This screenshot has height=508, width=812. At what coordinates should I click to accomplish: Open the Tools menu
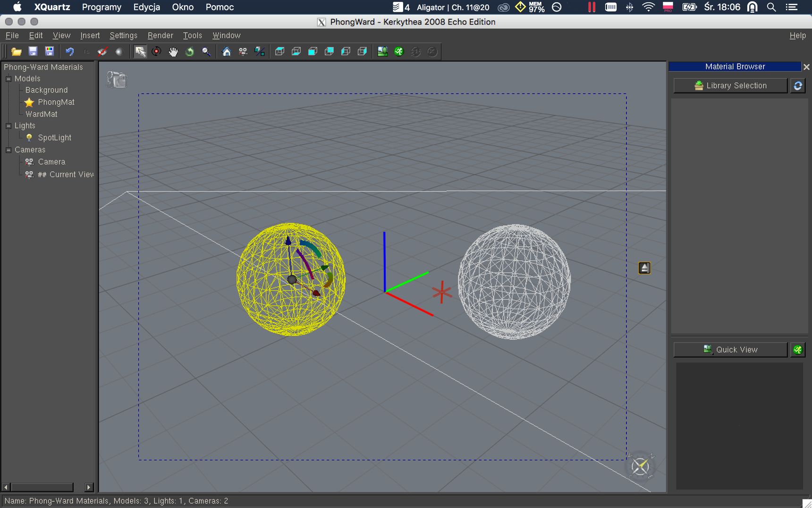click(x=192, y=35)
